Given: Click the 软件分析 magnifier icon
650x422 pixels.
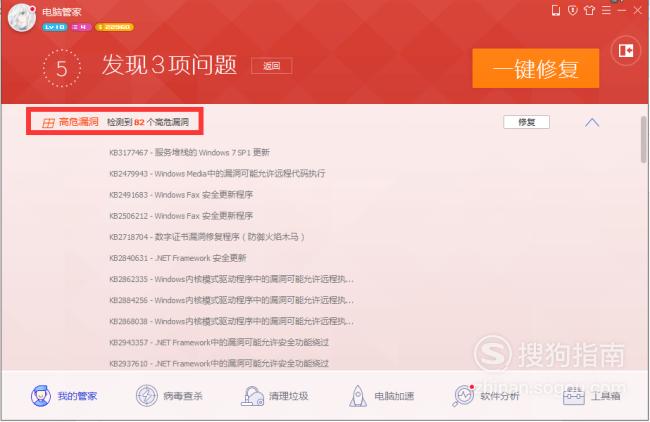Looking at the screenshot, I should click(x=463, y=396).
